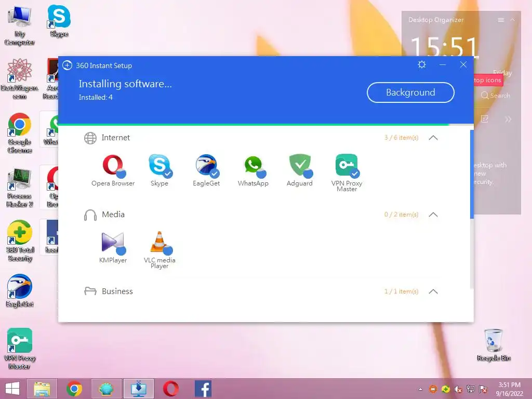The image size is (532, 399).
Task: Open Chrome from the taskbar
Action: tap(74, 389)
